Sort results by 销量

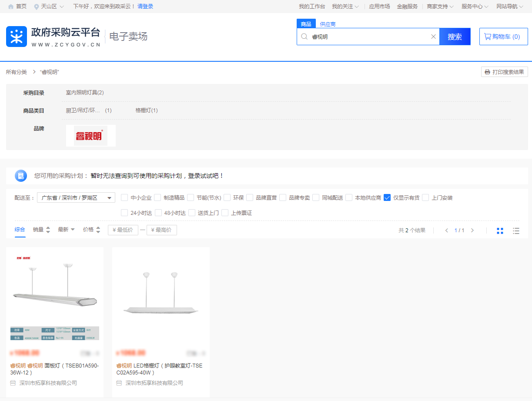[x=41, y=230]
